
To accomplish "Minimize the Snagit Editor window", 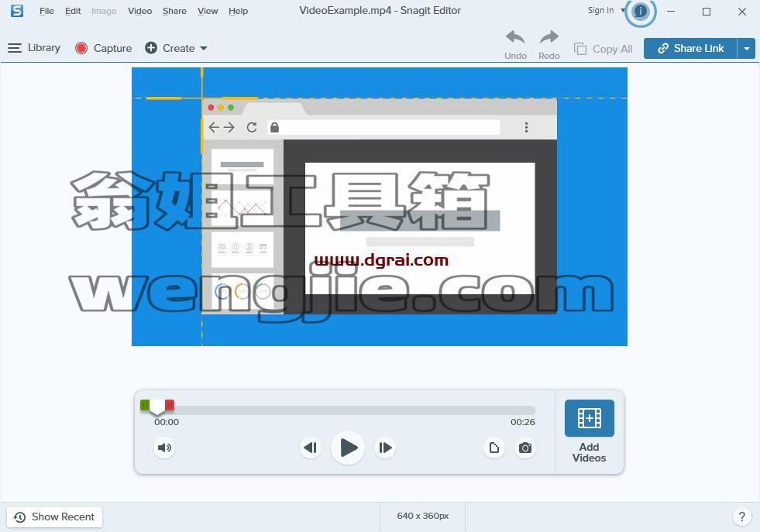I will point(671,11).
